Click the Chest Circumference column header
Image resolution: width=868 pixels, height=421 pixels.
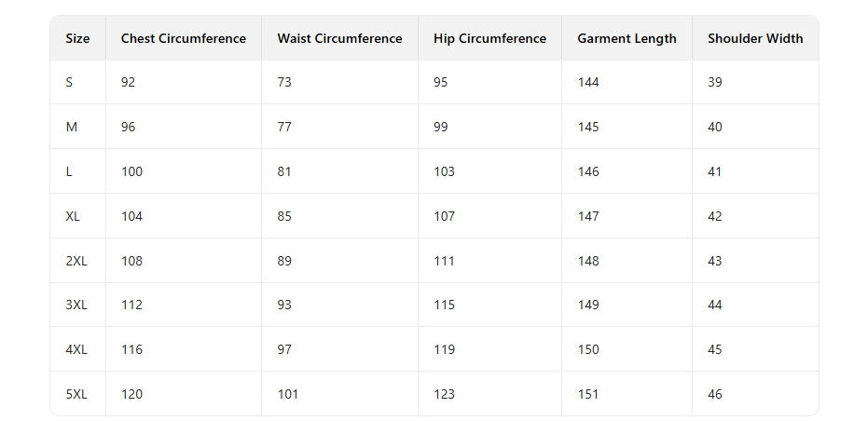(184, 38)
